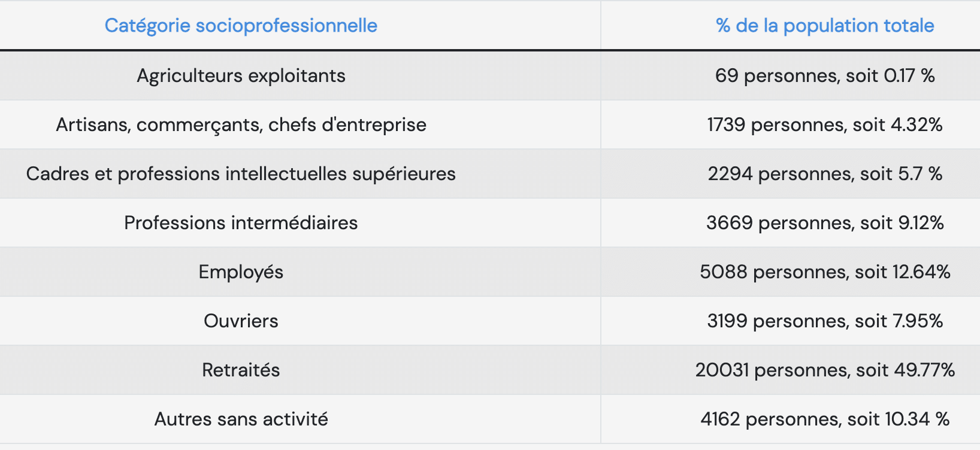Click the 4162 personnes, soit 10.34 % value
The width and height of the screenshot is (980, 450).
[x=825, y=419]
